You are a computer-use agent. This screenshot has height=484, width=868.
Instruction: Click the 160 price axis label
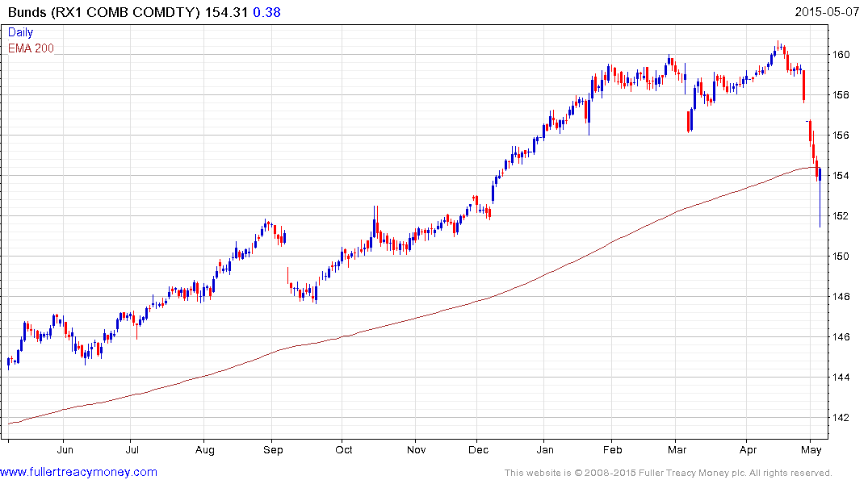841,54
